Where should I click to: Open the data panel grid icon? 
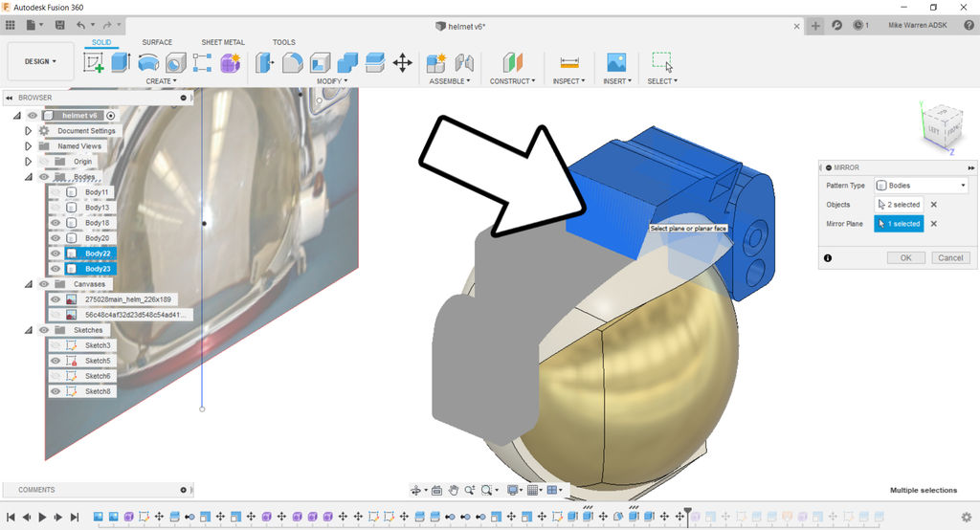(x=11, y=25)
